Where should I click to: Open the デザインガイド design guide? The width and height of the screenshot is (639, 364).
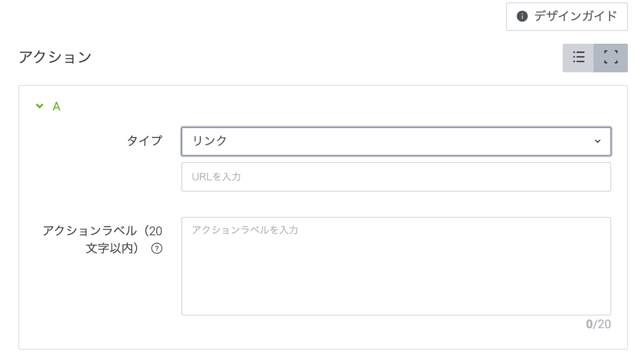click(567, 17)
